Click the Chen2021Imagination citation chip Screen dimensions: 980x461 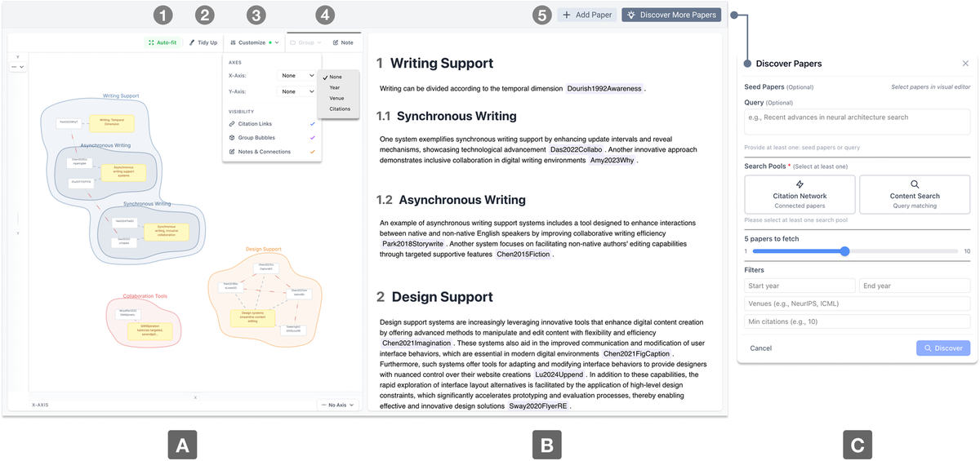[x=417, y=344]
